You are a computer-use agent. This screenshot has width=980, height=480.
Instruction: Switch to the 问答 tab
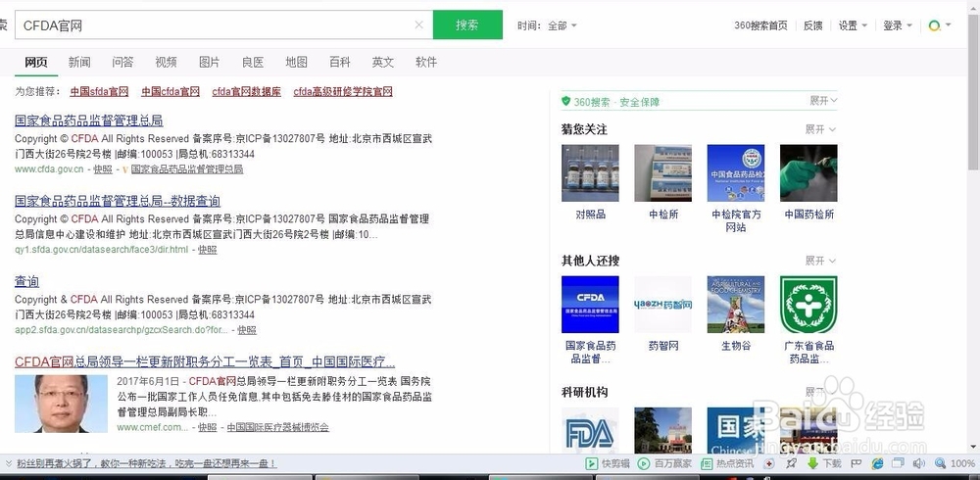122,62
